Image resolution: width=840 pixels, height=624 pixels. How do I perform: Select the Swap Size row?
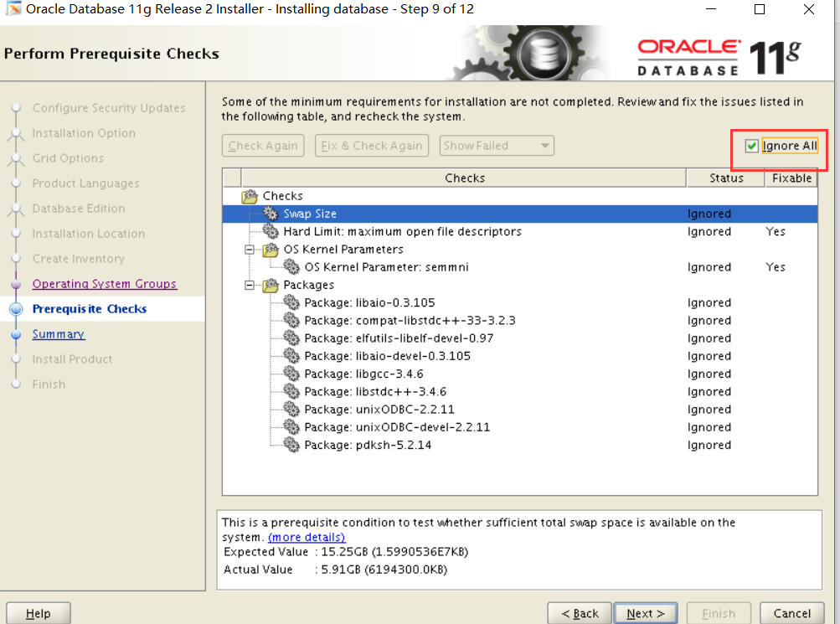[x=519, y=214]
